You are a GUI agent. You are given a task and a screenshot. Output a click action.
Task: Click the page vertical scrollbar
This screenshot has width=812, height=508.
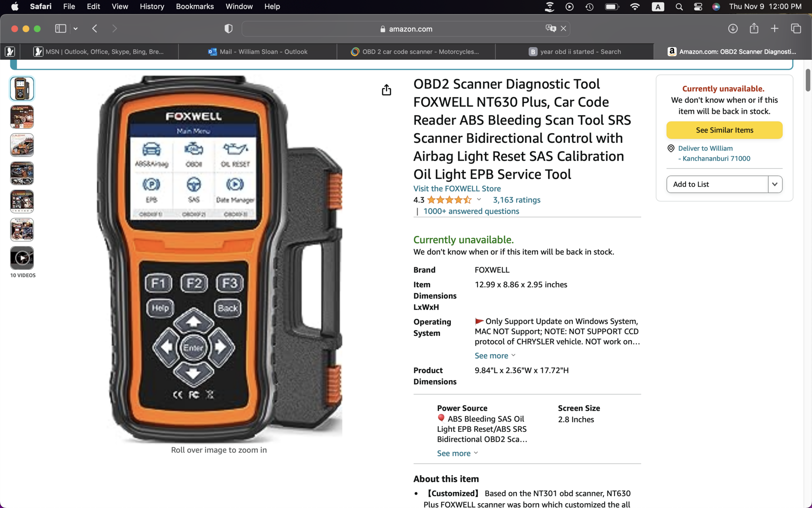pyautogui.click(x=808, y=81)
